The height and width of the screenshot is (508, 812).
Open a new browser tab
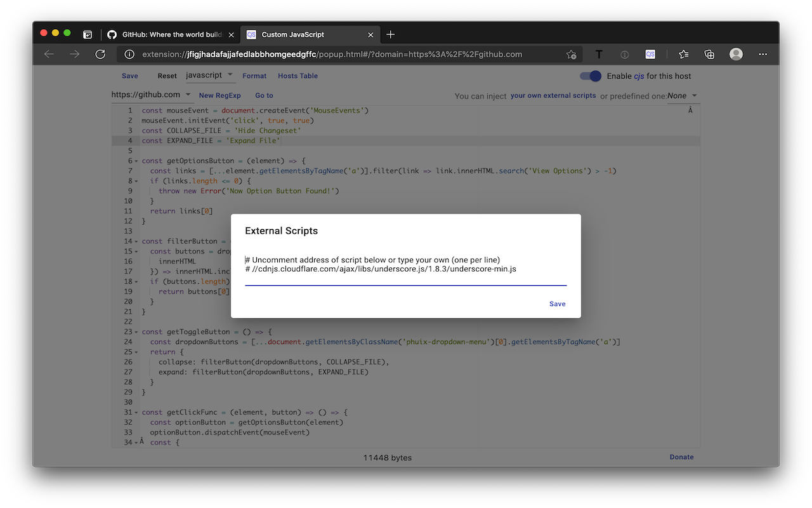pyautogui.click(x=390, y=34)
